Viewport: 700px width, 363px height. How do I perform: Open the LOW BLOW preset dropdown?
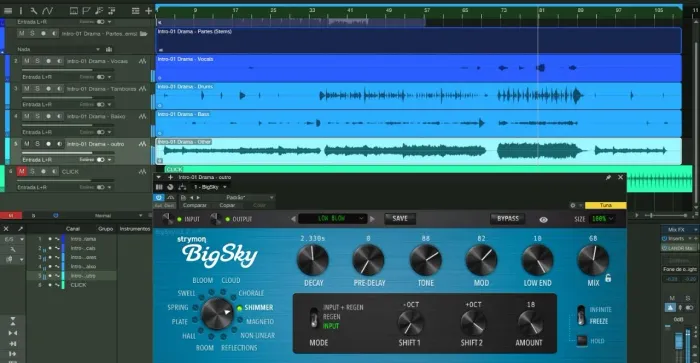[x=332, y=219]
